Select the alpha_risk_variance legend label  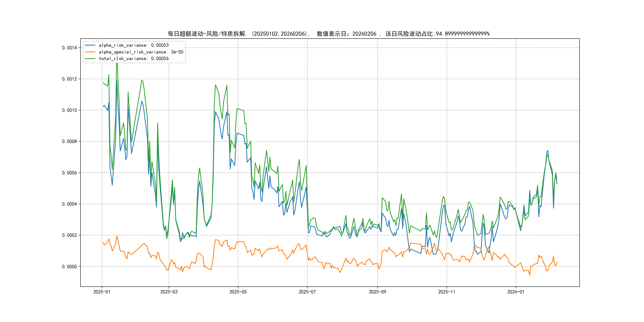tap(134, 45)
